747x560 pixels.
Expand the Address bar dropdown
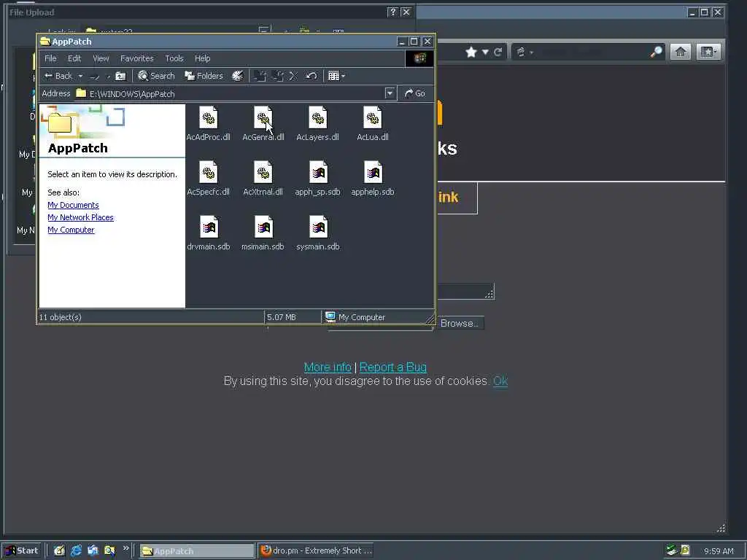390,93
